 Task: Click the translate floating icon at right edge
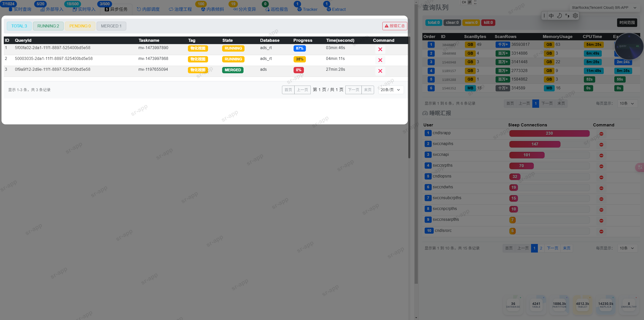640,167
